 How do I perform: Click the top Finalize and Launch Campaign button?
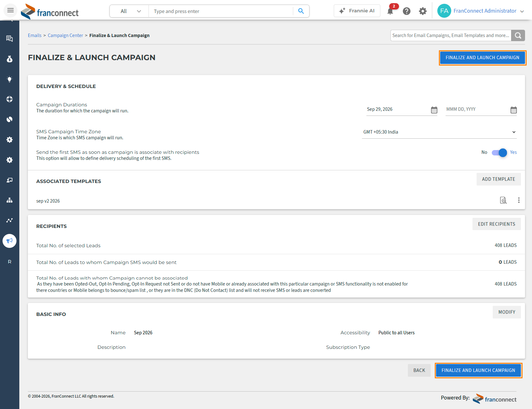(482, 58)
